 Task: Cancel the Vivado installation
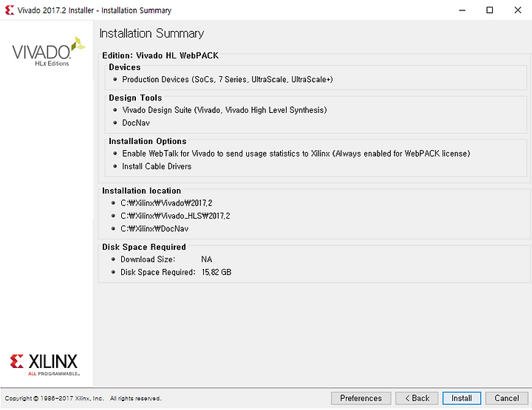click(507, 398)
